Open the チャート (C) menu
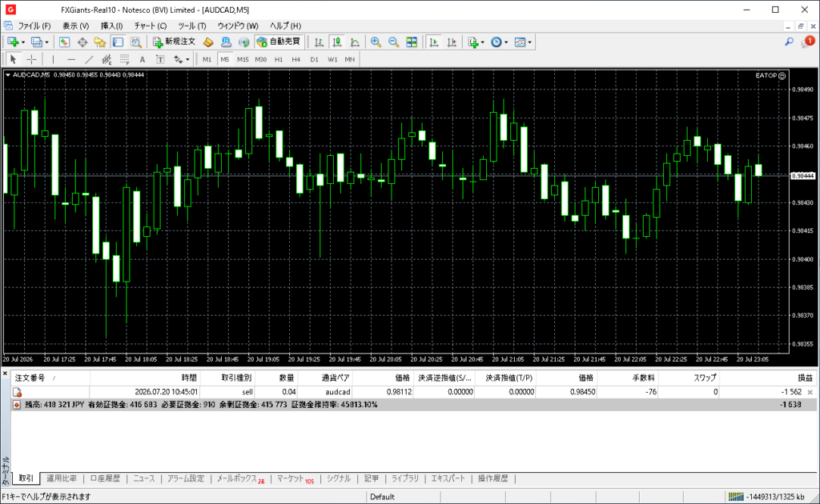This screenshot has width=820, height=504. point(151,26)
